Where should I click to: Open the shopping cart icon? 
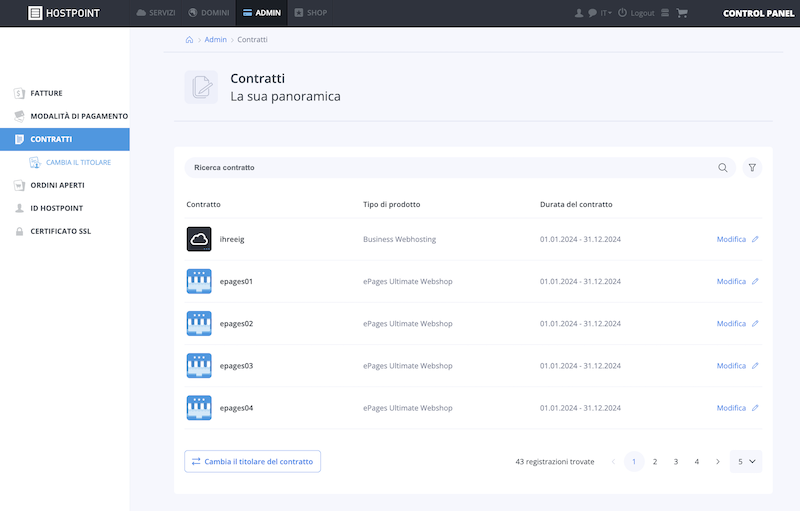pyautogui.click(x=682, y=13)
